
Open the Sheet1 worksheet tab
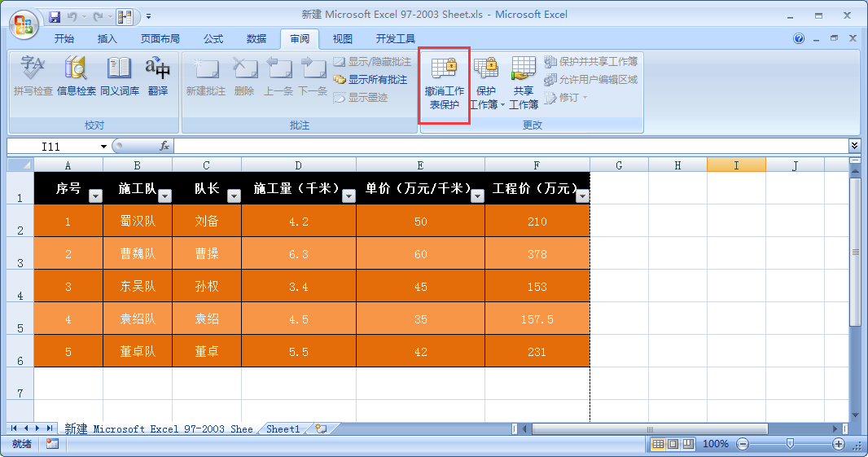pos(283,428)
